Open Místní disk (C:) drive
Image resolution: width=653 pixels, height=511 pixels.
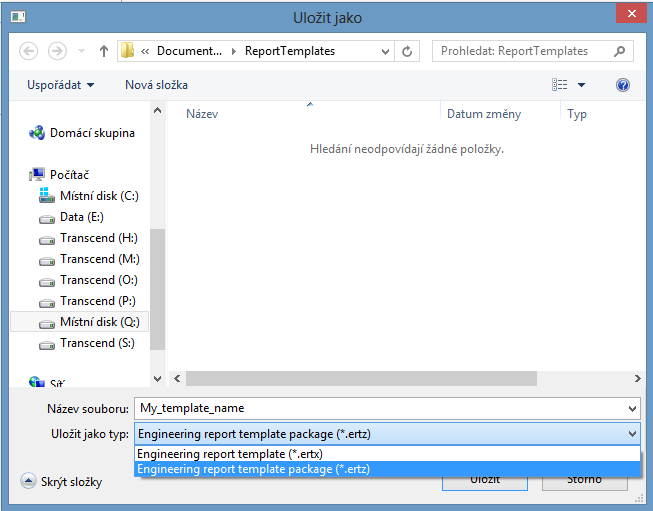100,196
